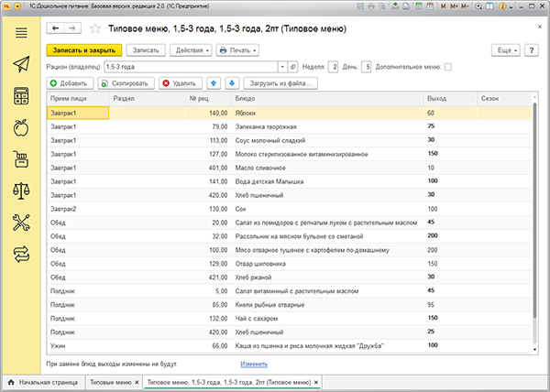Click the Скопировать button

pos(126,83)
